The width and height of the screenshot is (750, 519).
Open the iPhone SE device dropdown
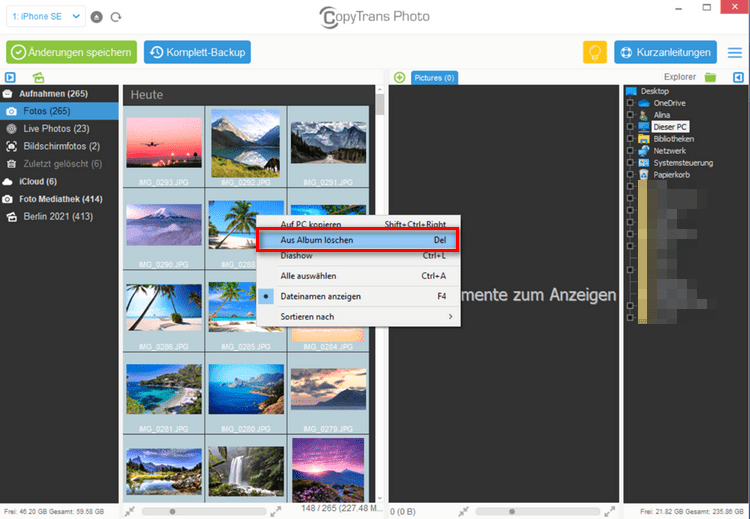46,17
